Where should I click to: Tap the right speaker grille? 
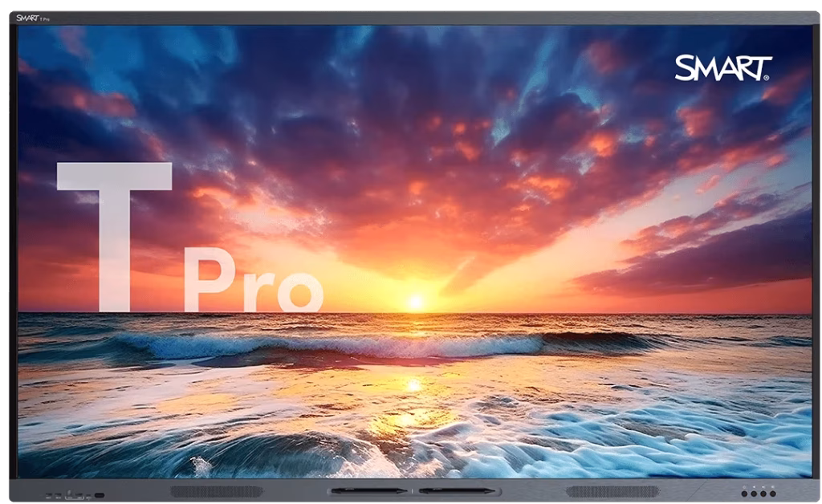[612, 491]
